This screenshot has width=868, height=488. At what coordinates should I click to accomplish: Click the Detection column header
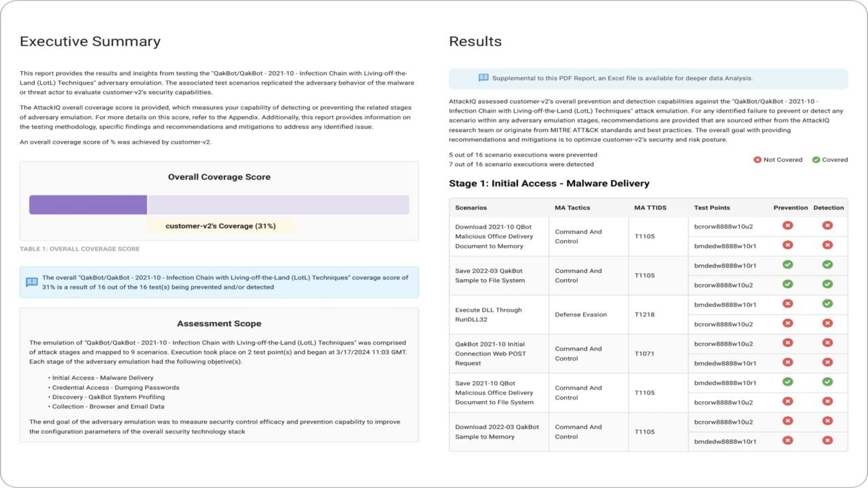pos(829,207)
